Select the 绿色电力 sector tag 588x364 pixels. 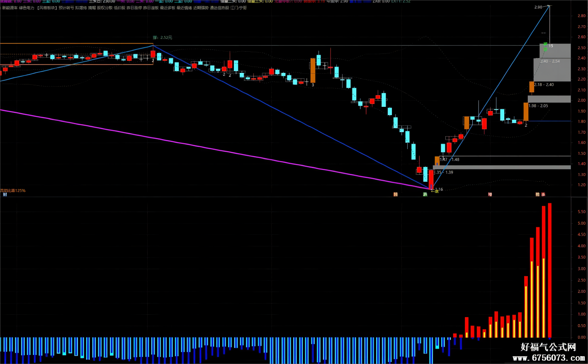tap(27, 8)
